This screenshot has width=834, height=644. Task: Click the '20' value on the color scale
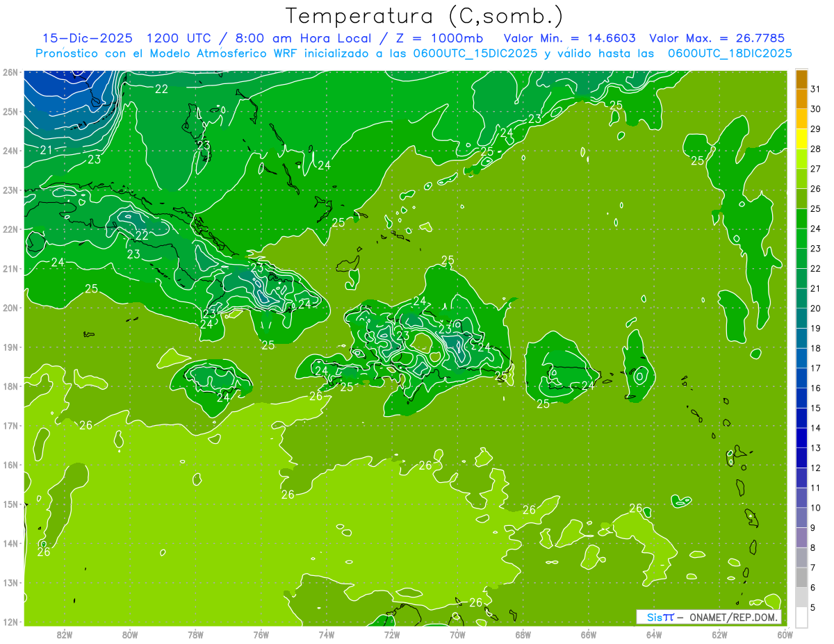[815, 308]
